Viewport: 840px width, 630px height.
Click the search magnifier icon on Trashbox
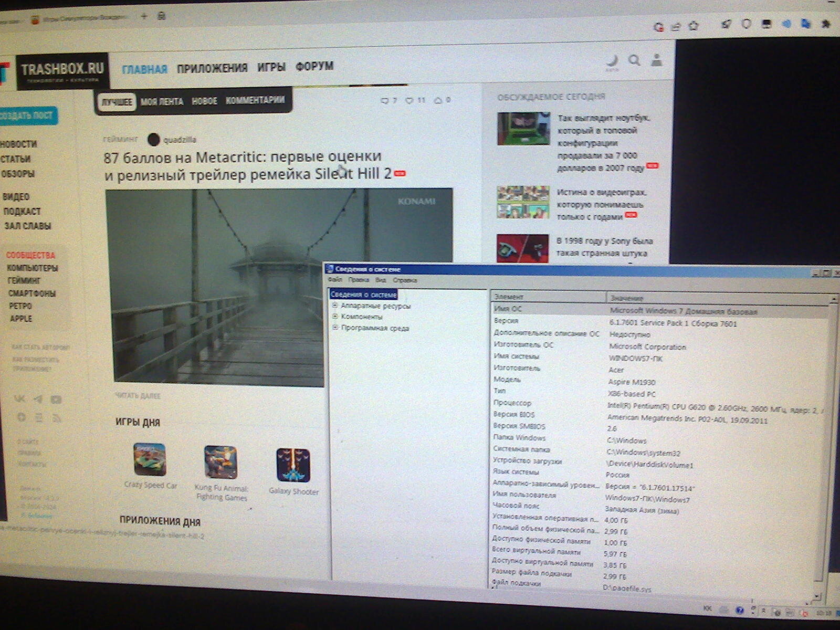(x=634, y=60)
